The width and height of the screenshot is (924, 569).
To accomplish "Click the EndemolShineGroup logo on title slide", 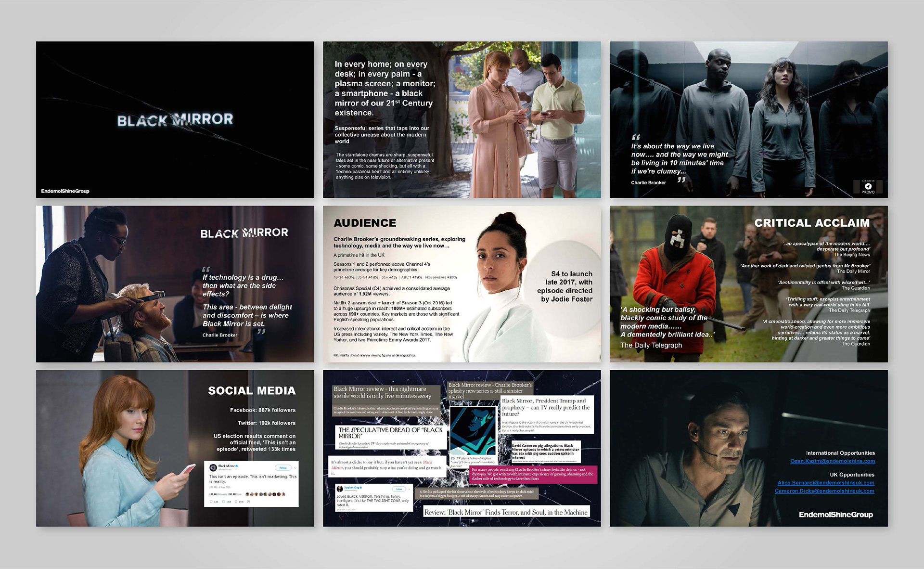I will point(65,191).
